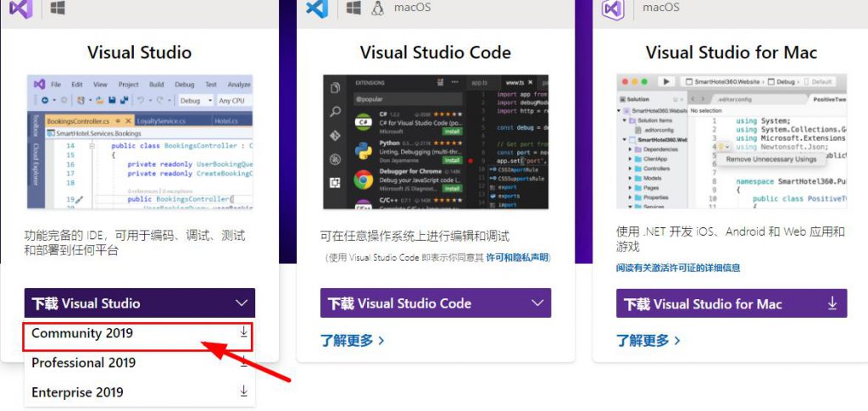Open 阅读有关激活许可证的详细信息 link
The height and width of the screenshot is (411, 868).
(x=677, y=268)
